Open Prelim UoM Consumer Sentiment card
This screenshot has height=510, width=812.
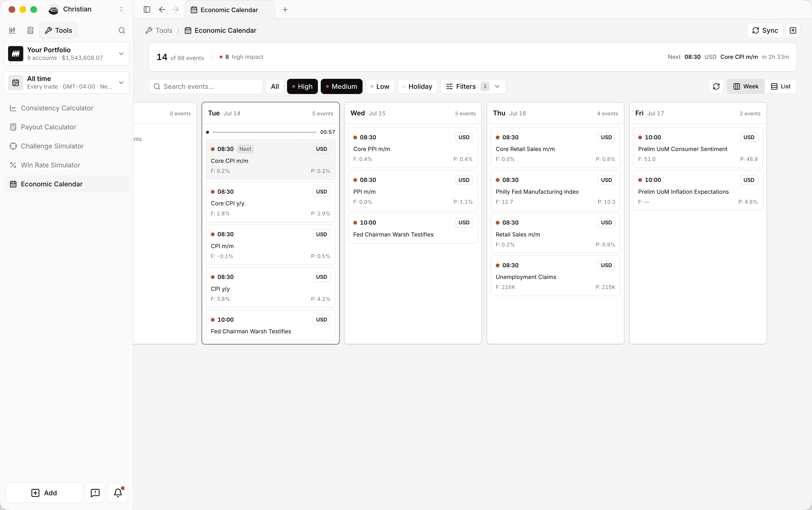(x=698, y=148)
